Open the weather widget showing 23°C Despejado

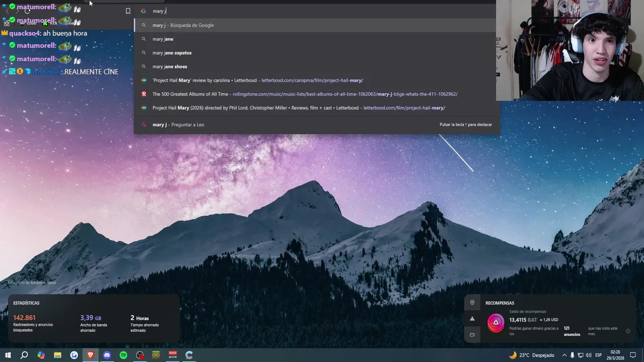[531, 355]
